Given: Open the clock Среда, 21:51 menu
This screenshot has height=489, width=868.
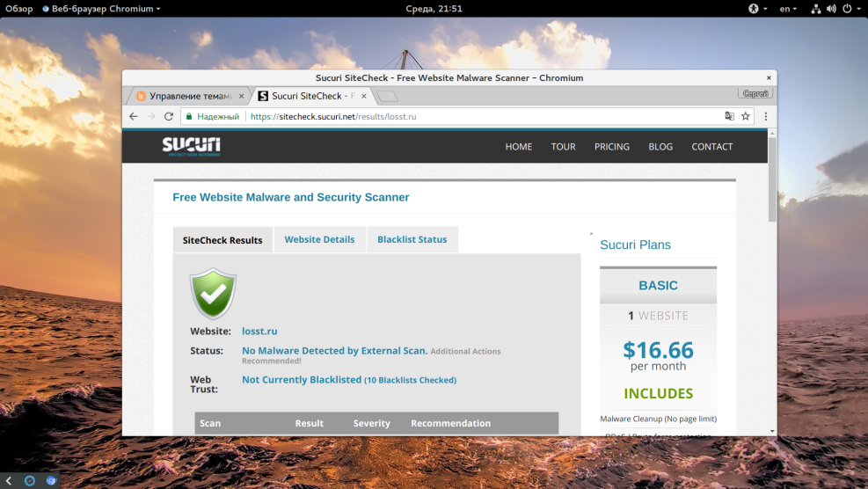Looking at the screenshot, I should [x=434, y=8].
